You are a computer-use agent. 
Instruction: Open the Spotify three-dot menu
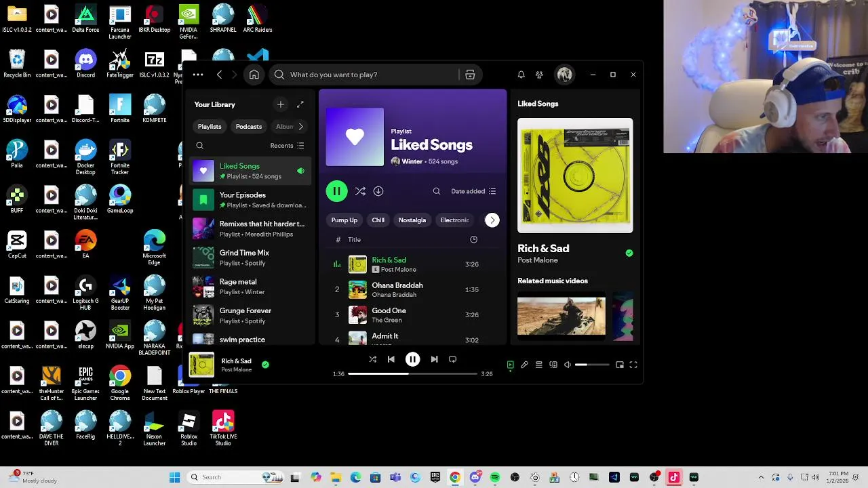pyautogui.click(x=197, y=75)
